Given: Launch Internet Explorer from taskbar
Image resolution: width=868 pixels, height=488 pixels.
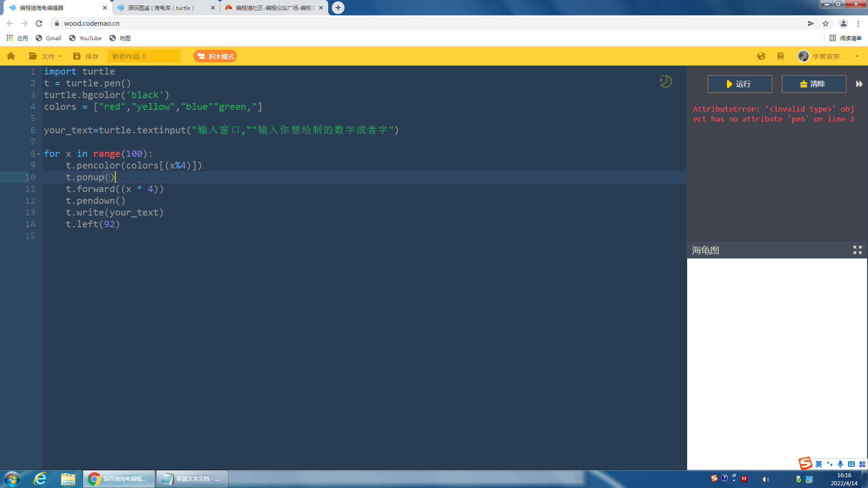Looking at the screenshot, I should pos(40,479).
